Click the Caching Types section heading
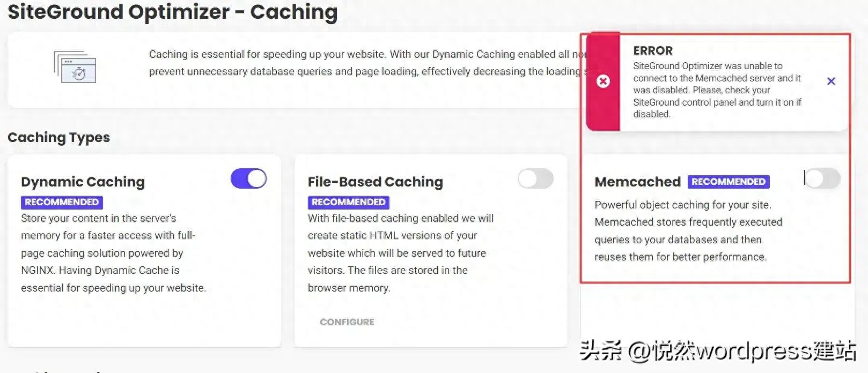This screenshot has width=868, height=373. (58, 137)
